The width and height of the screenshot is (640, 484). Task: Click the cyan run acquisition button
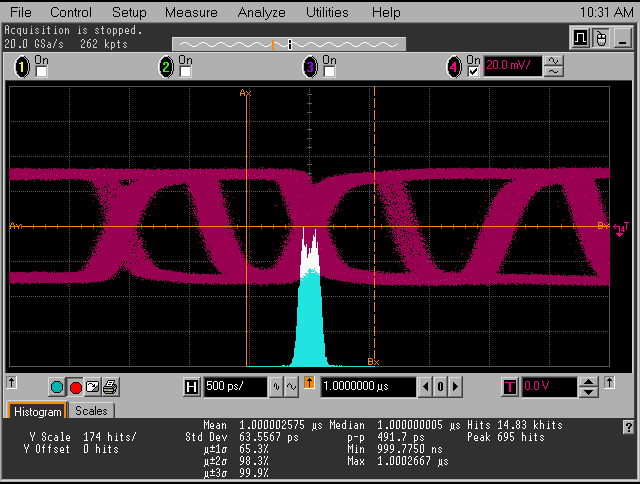pos(57,387)
